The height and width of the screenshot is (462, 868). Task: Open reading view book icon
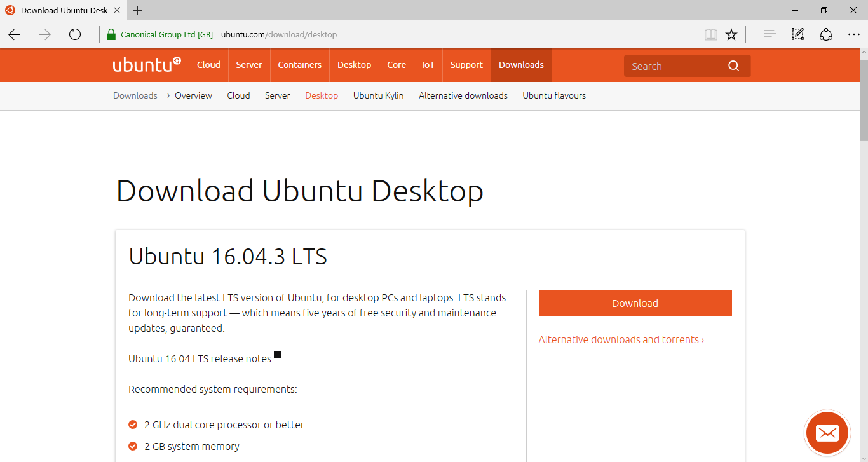711,34
